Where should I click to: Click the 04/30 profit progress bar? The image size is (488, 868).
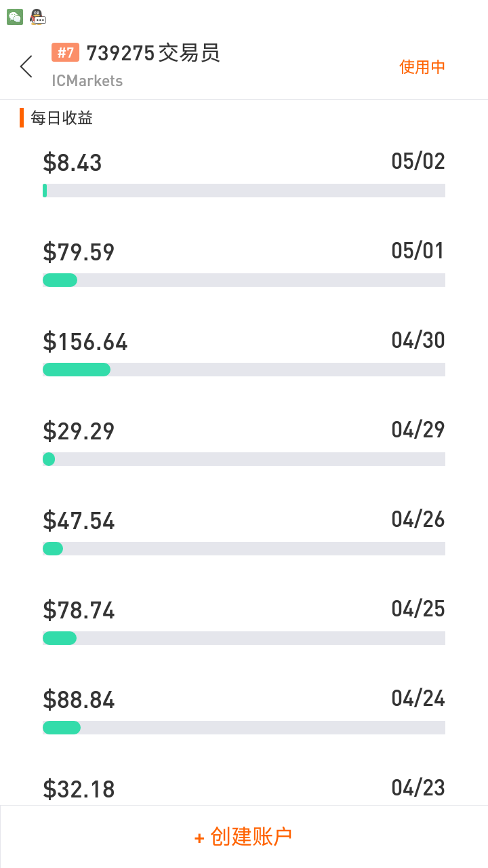tap(244, 370)
